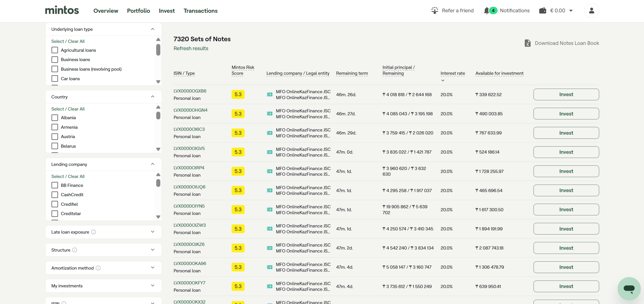Enable the Car loans checkbox
Screen dimensions: 644x304
point(54,79)
